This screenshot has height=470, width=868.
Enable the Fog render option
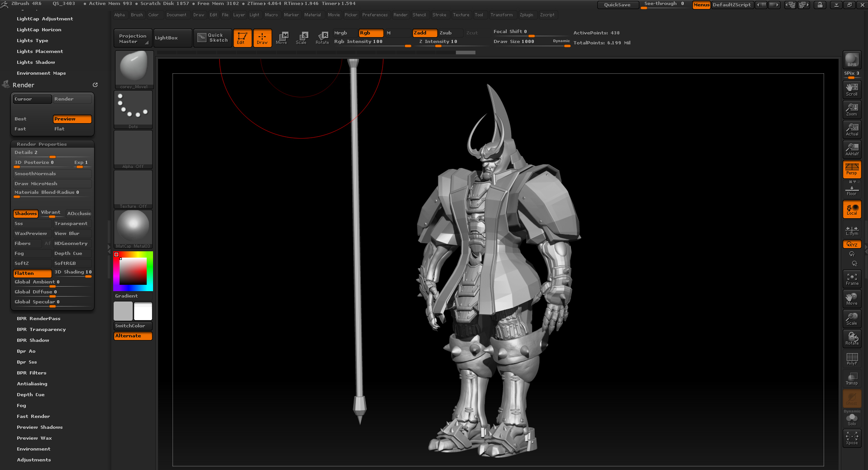point(32,254)
